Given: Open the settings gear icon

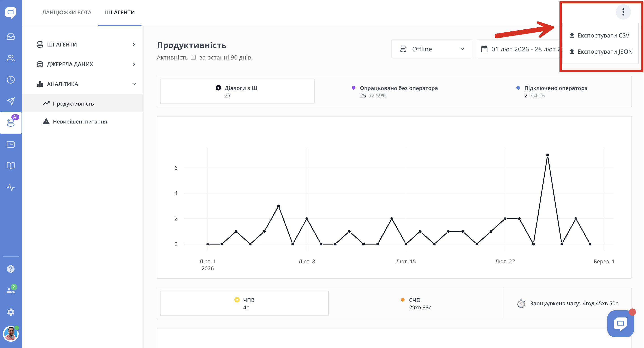Looking at the screenshot, I should 11,312.
